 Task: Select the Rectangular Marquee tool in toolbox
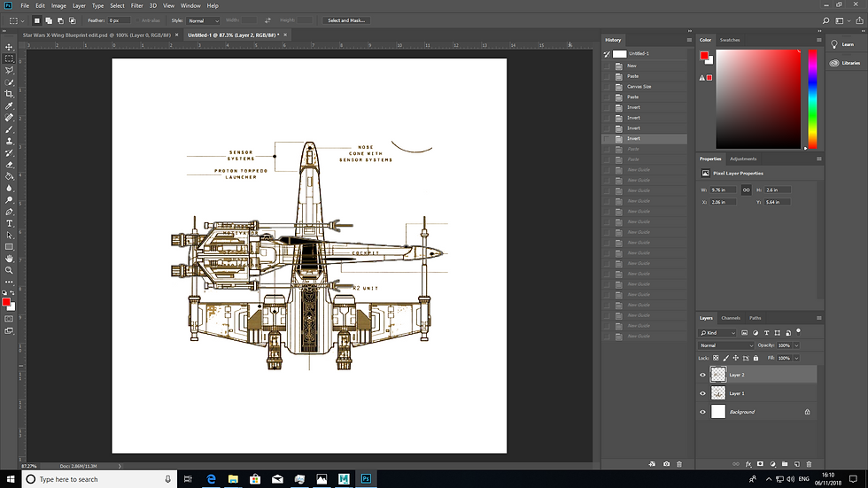pos(9,58)
